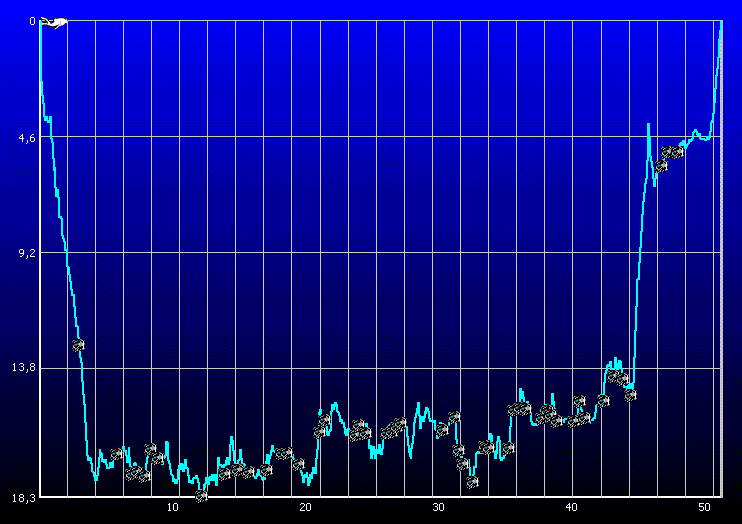This screenshot has width=742, height=524.
Task: Click the "30" minute time axis label
Action: [439, 507]
